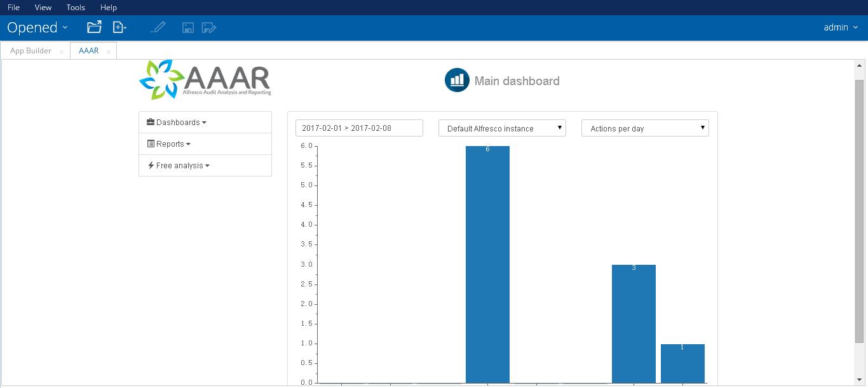The image size is (868, 388).
Task: Expand the Dashboards menu
Action: click(x=177, y=123)
